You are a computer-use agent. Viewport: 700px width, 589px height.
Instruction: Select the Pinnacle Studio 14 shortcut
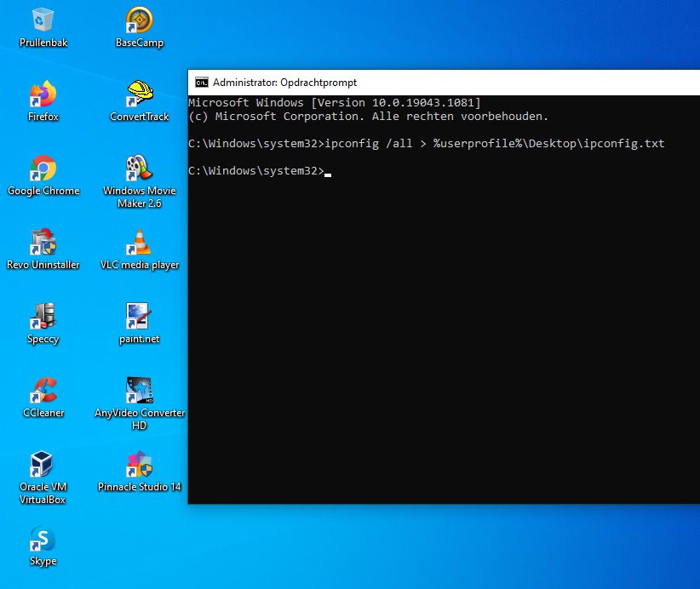(x=139, y=465)
